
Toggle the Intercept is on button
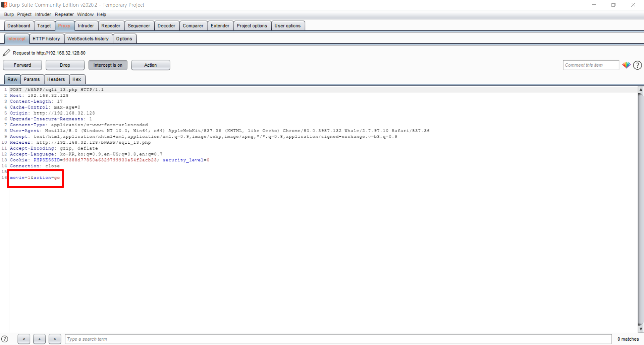[108, 65]
